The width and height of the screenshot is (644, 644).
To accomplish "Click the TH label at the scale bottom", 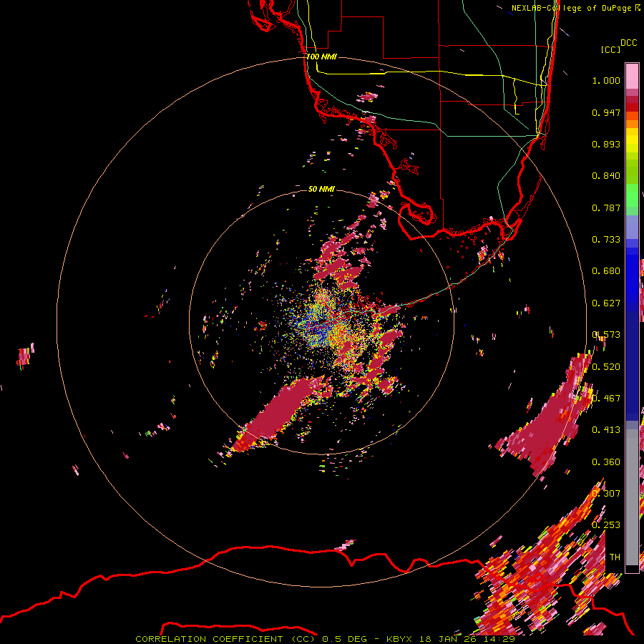I will 615,557.
